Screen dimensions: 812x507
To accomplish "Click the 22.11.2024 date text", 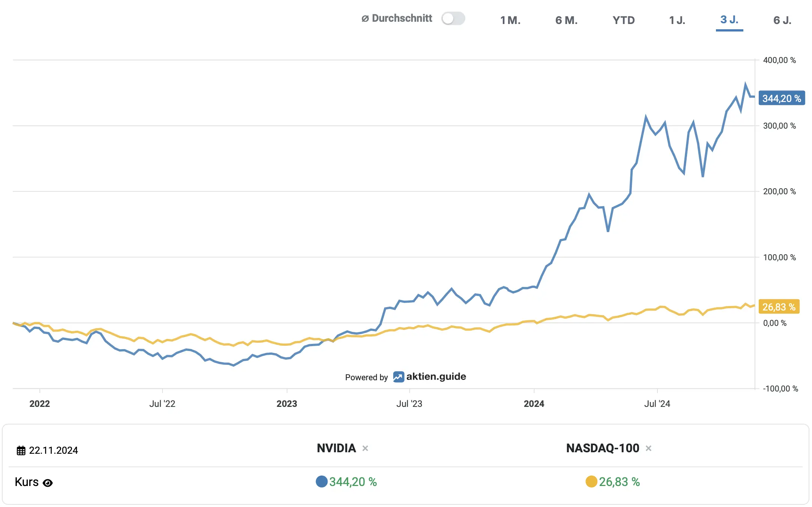I will point(53,450).
